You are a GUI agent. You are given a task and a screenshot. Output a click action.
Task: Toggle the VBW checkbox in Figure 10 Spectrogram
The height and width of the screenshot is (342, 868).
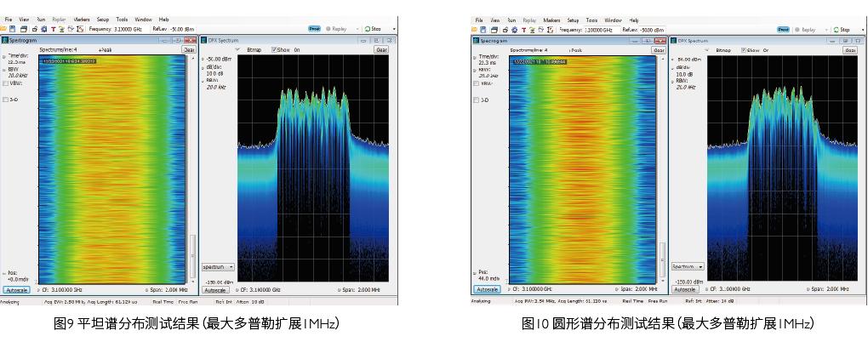pos(476,83)
